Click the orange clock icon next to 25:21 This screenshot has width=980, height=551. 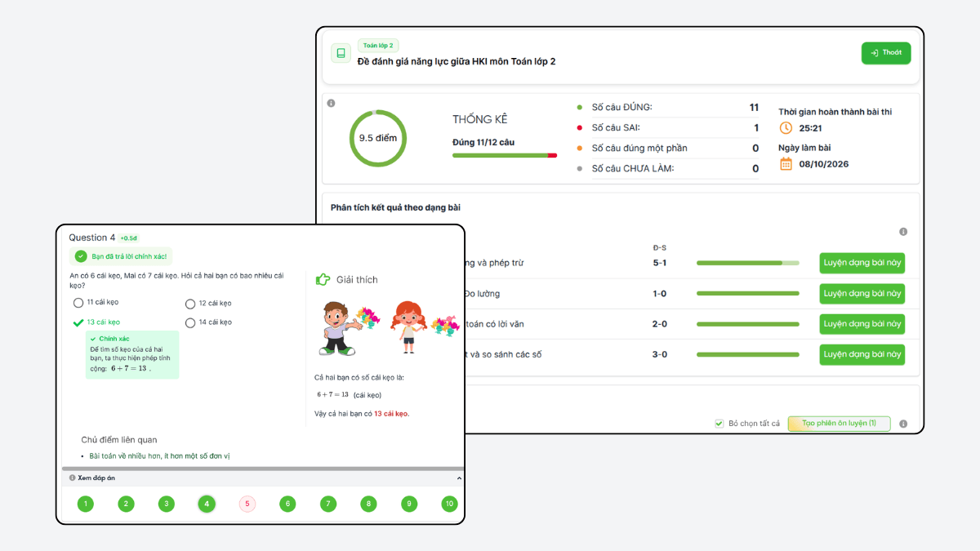point(786,128)
